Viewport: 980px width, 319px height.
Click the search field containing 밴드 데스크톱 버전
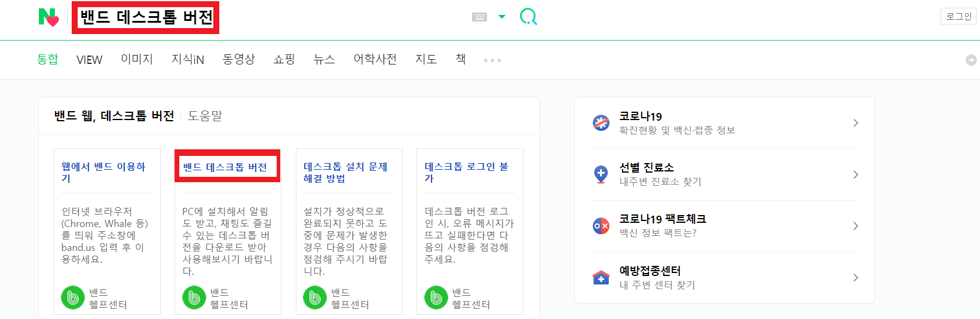point(146,17)
